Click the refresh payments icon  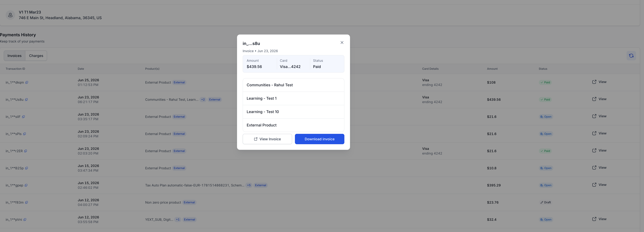(631, 56)
